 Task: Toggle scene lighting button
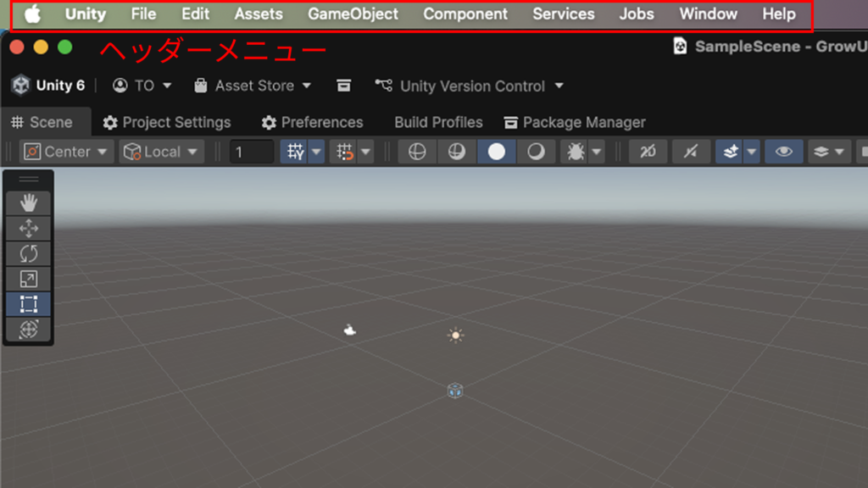pyautogui.click(x=690, y=152)
